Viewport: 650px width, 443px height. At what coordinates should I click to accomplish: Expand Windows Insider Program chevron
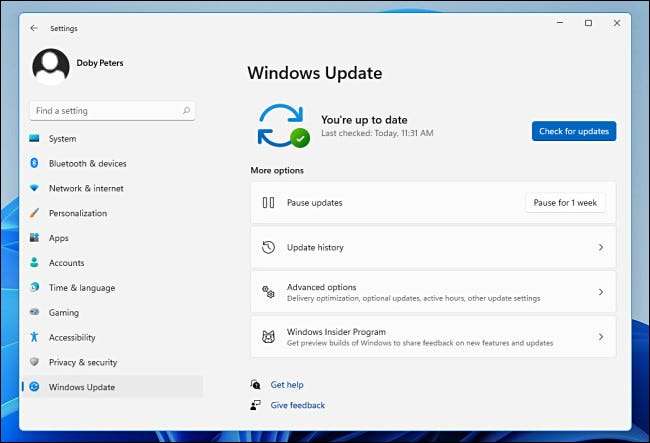[600, 337]
